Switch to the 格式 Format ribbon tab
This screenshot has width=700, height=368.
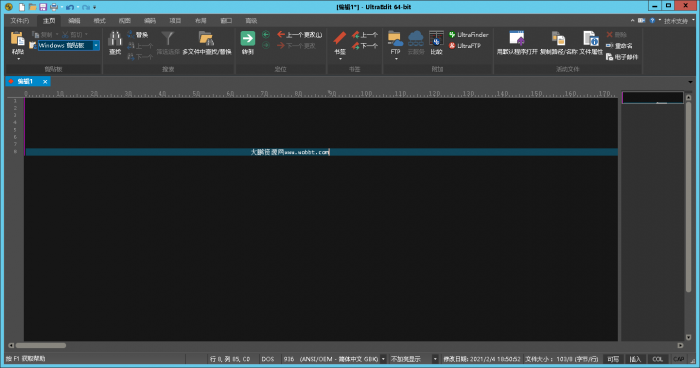click(99, 21)
